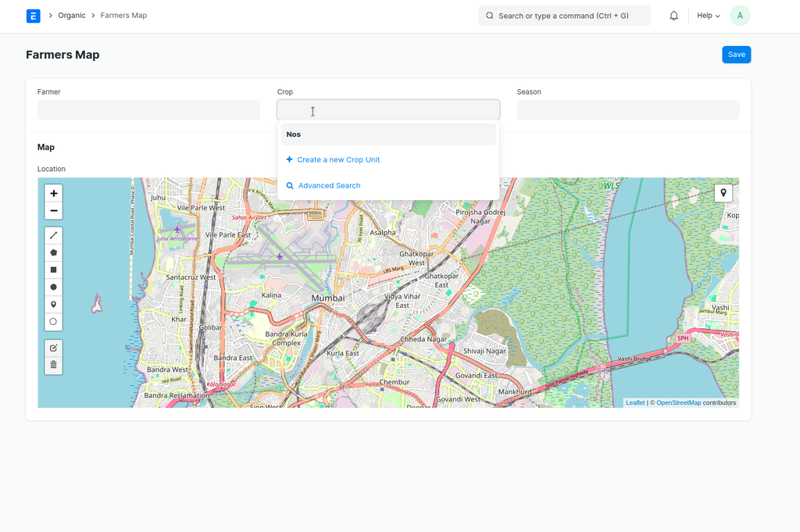Click the edit layers icon

53,348
